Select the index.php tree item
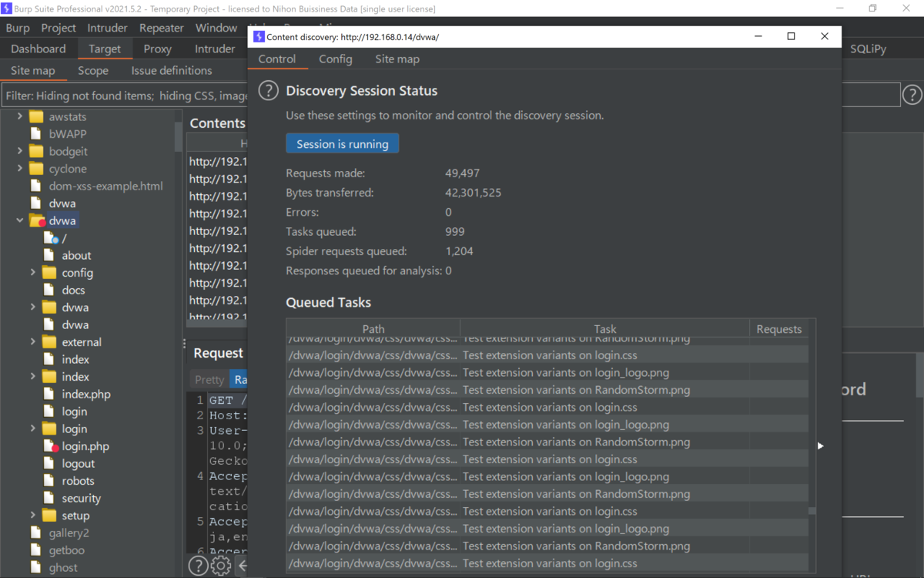This screenshot has height=578, width=924. tap(86, 394)
